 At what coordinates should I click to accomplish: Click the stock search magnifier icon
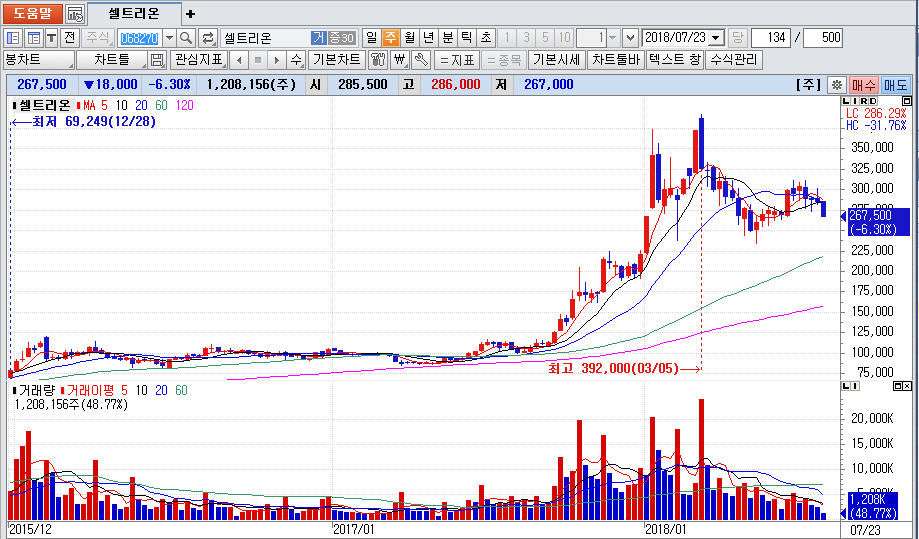click(187, 38)
